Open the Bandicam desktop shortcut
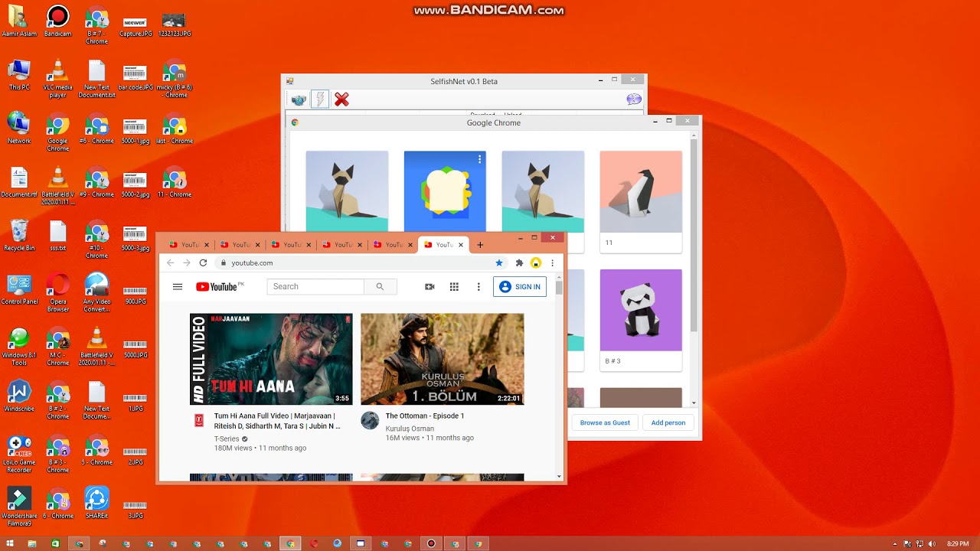Screen dimensions: 980x551 click(x=57, y=21)
